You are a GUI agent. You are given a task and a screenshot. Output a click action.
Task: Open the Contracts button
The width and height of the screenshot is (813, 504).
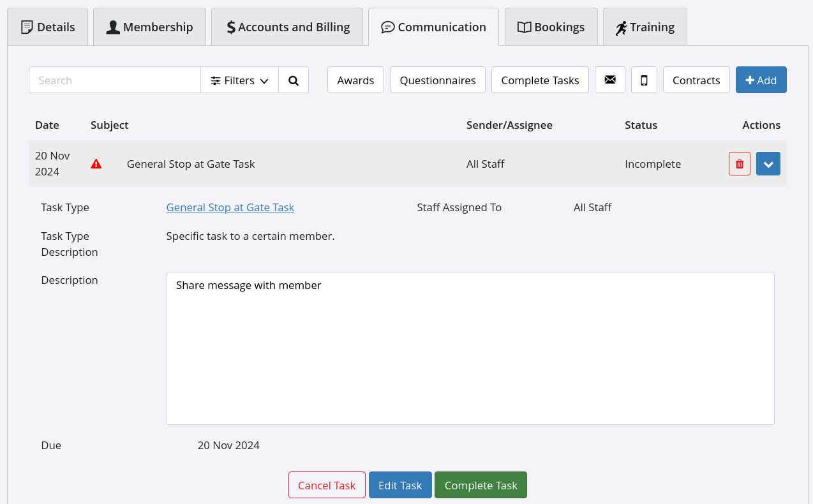click(x=696, y=80)
